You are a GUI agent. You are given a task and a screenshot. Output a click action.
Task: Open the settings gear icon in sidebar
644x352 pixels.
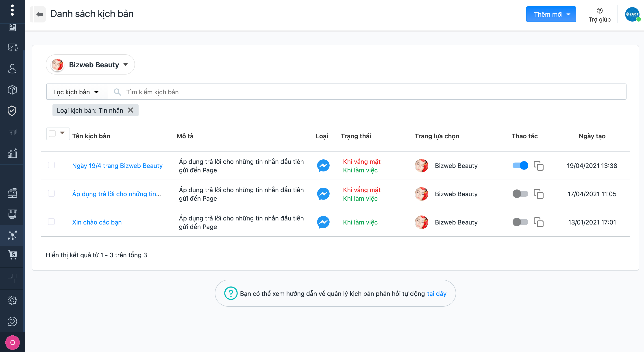pyautogui.click(x=12, y=300)
